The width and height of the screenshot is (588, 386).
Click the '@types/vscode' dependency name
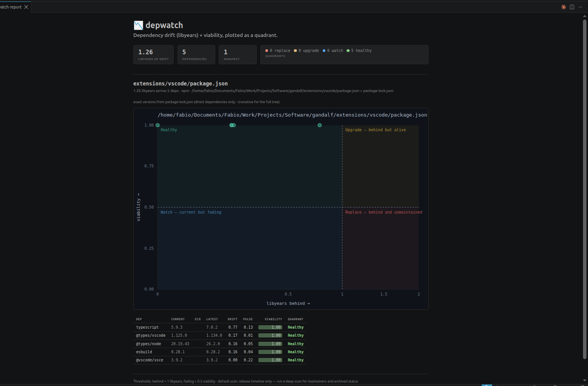(151, 336)
